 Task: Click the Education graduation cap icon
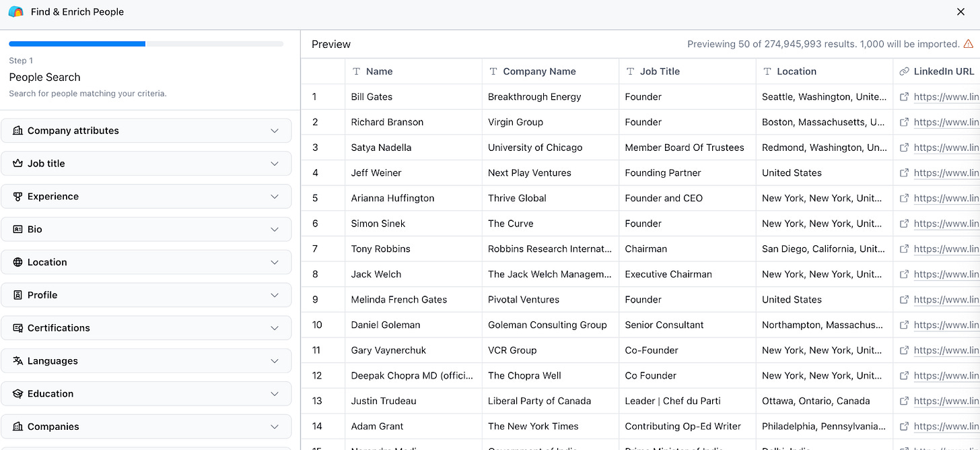(17, 393)
